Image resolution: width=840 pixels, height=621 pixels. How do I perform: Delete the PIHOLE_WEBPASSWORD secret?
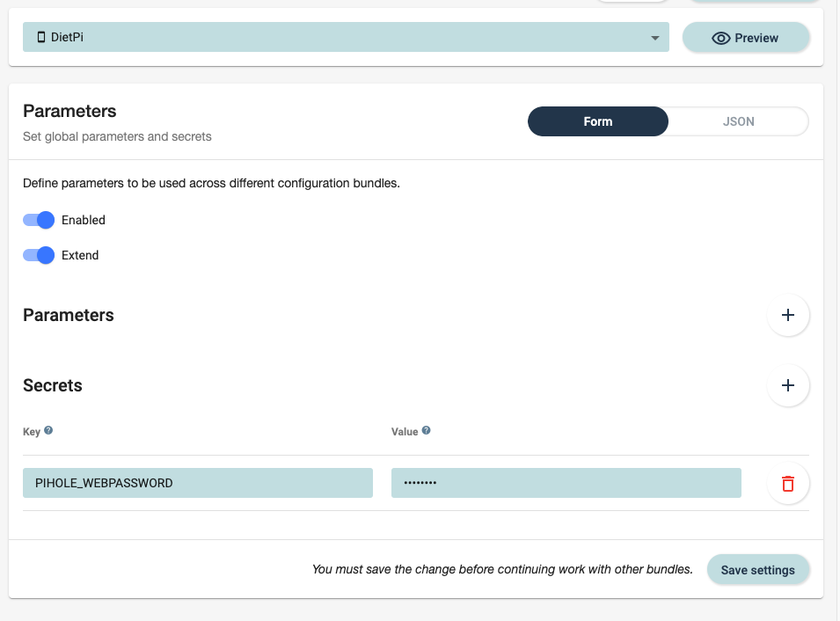(x=788, y=483)
